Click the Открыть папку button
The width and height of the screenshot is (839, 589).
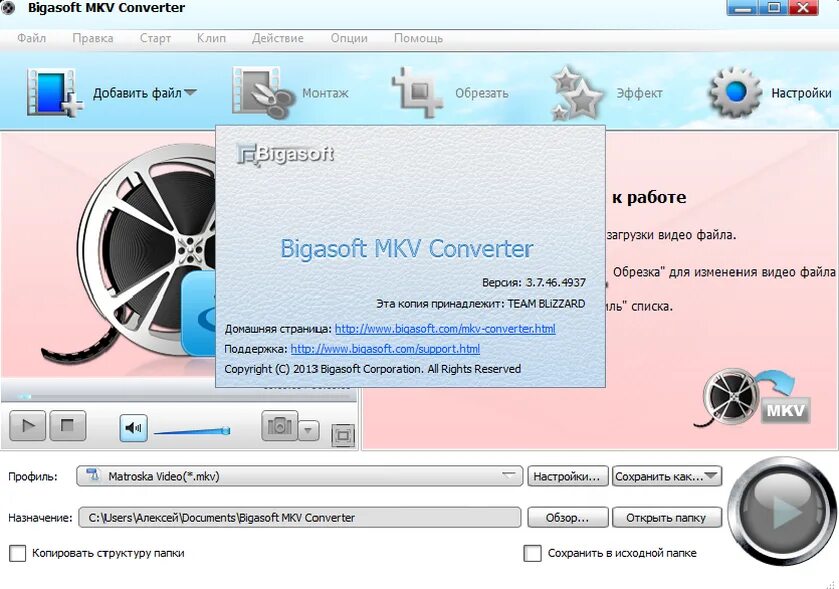667,517
